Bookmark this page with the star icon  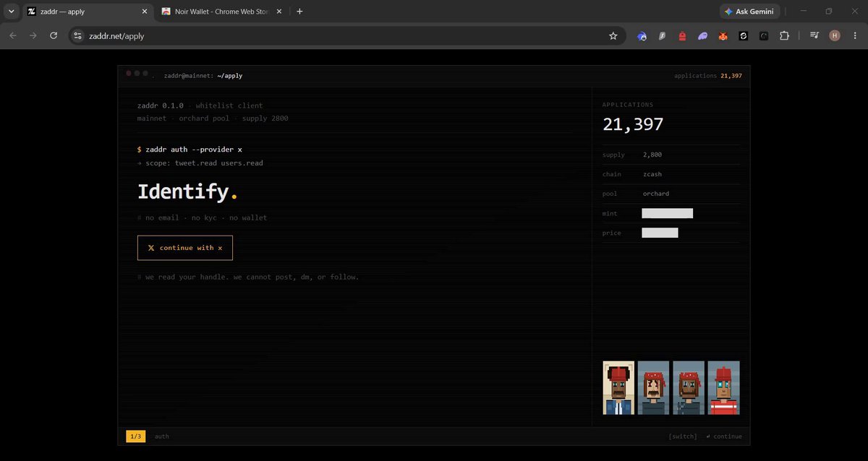(613, 35)
